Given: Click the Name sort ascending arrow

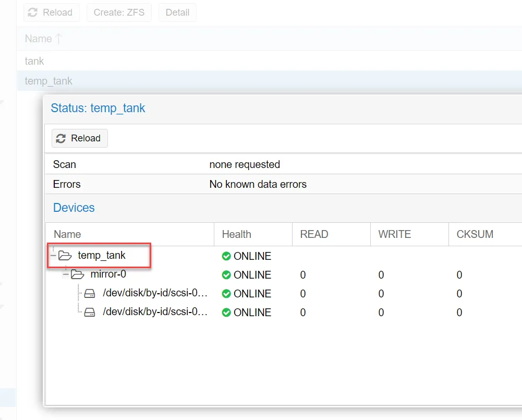Looking at the screenshot, I should click(x=58, y=39).
